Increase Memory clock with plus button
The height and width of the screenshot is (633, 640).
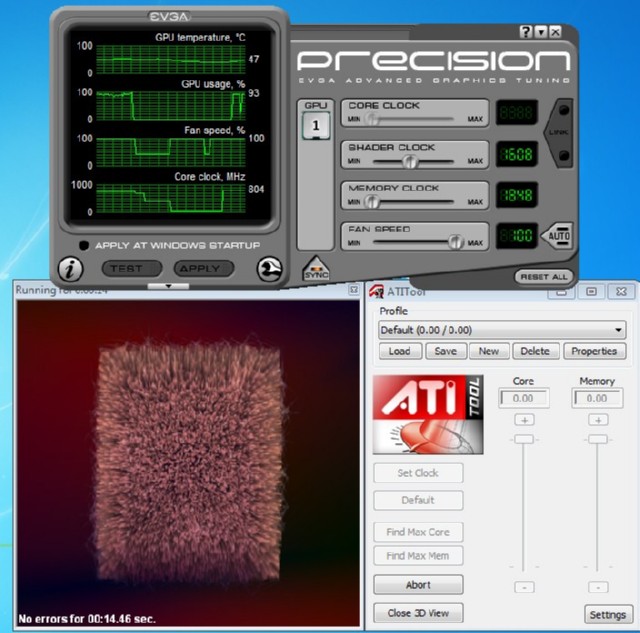pos(598,420)
